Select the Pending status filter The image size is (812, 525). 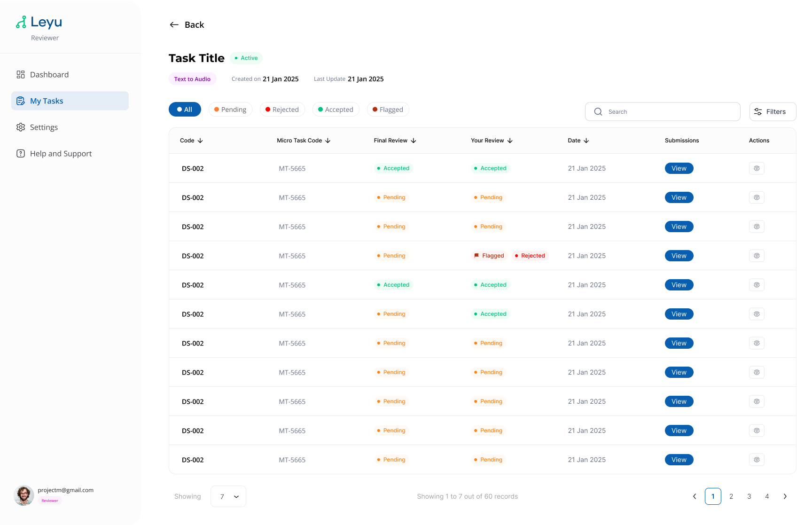(x=230, y=110)
